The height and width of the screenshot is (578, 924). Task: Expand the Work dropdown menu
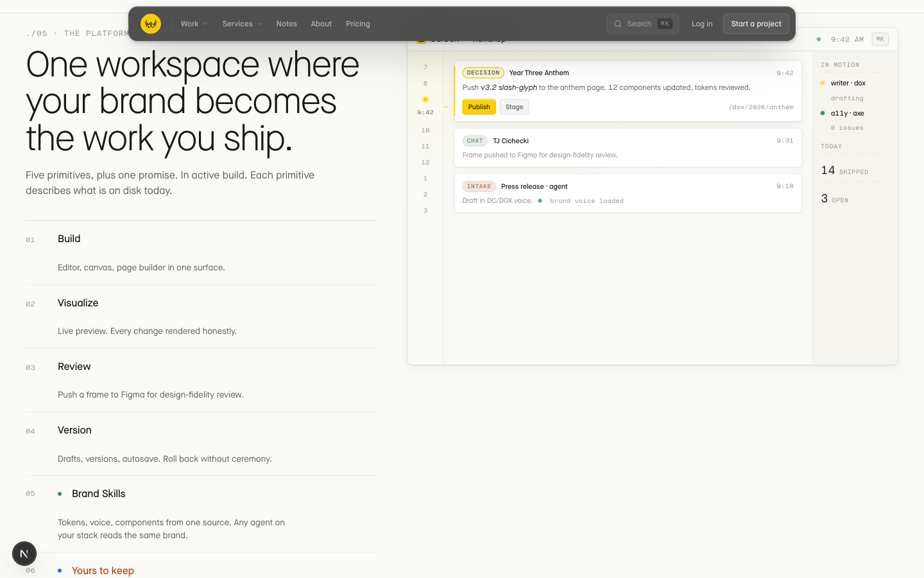194,24
